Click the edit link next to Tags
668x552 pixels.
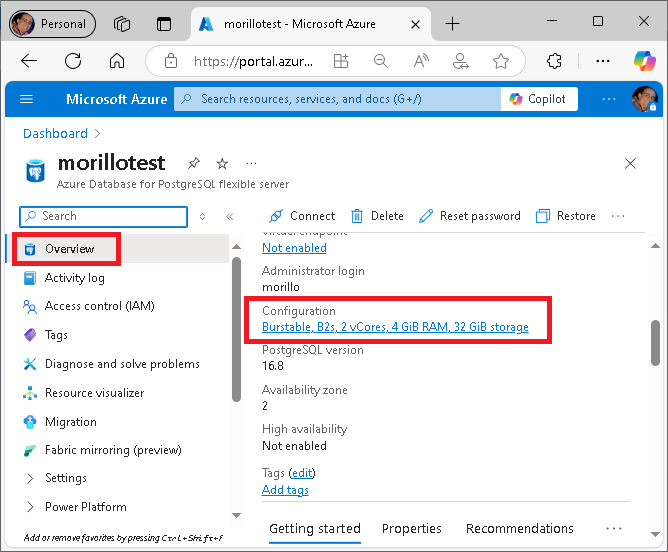coord(302,473)
